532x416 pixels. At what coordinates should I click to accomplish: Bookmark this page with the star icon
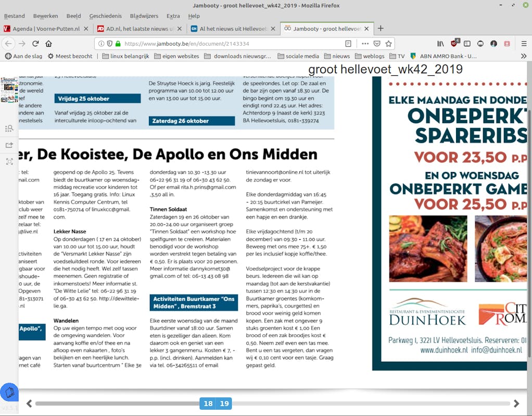click(388, 44)
